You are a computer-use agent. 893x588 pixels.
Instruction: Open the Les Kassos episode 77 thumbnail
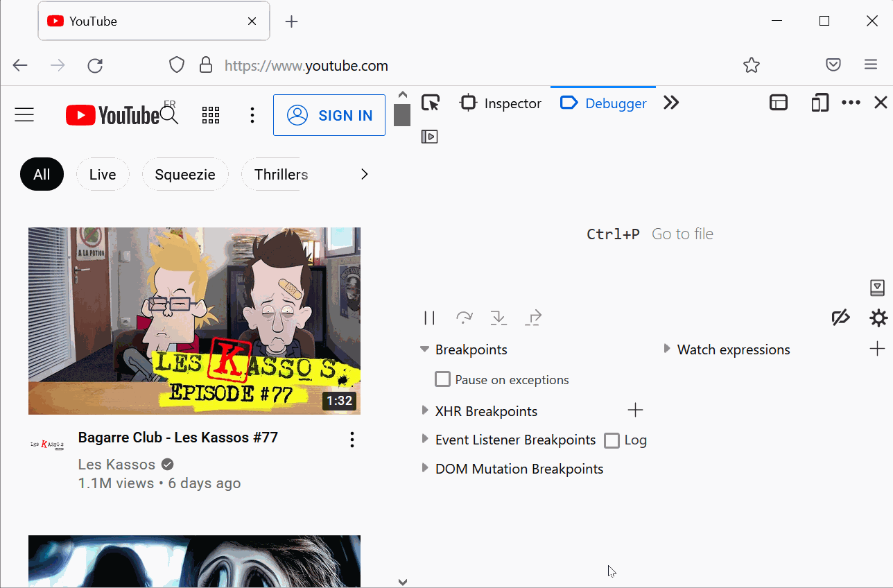coord(194,321)
